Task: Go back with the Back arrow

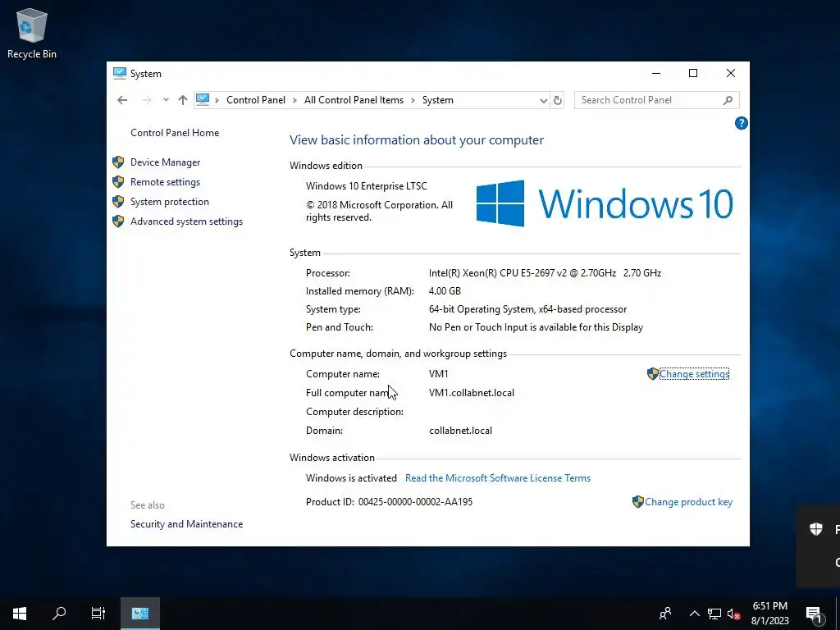Action: [x=122, y=100]
